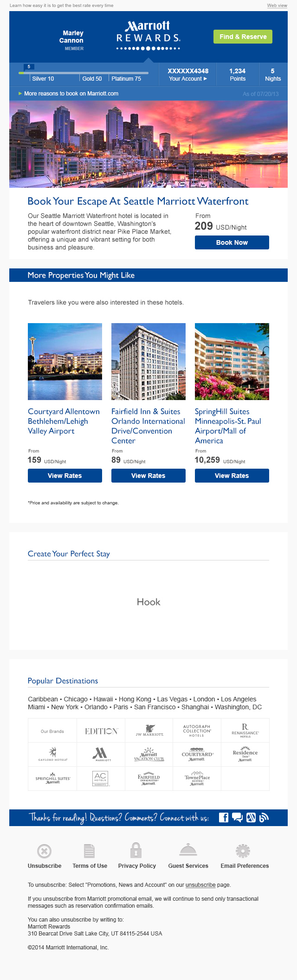The width and height of the screenshot is (297, 980).
Task: Select the Gaylord Hotels brand logo
Action: 53,754
